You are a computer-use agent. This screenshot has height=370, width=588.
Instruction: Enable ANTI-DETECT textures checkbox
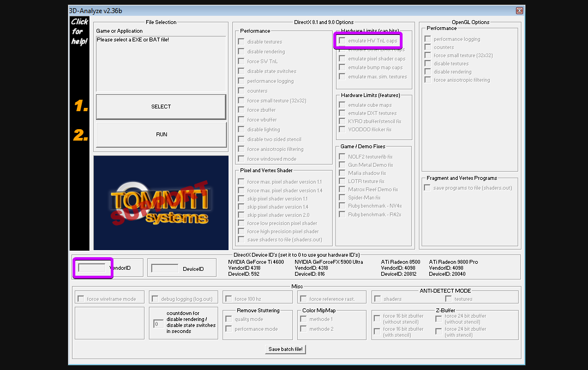coord(448,299)
